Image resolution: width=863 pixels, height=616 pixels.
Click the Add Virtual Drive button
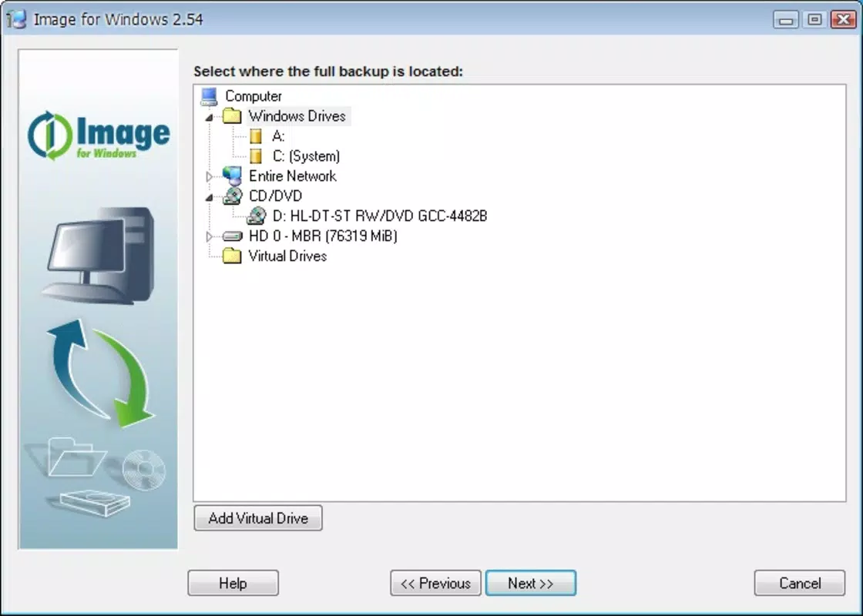[x=258, y=518]
